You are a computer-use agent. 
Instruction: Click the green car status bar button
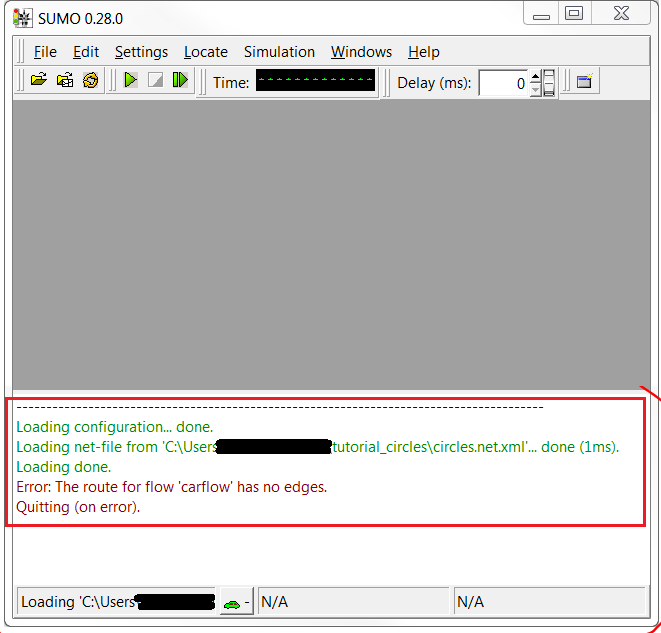click(236, 602)
